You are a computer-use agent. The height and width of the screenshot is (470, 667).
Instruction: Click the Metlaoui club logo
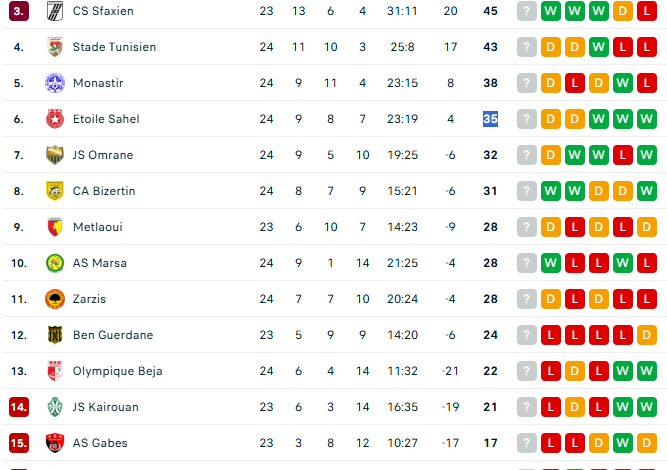coord(55,227)
